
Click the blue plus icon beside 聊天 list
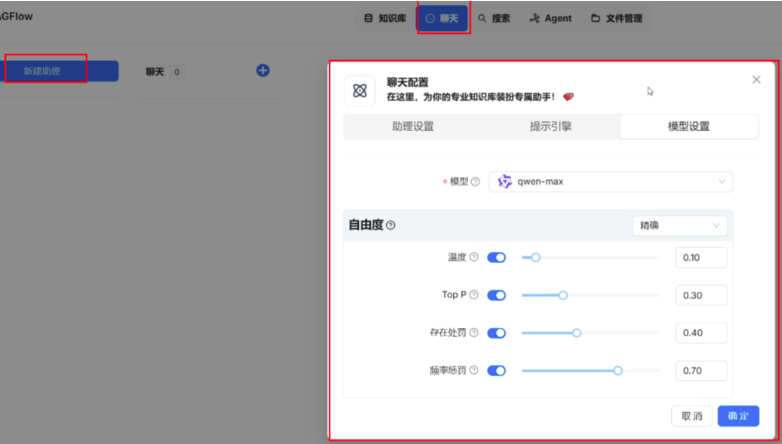263,71
